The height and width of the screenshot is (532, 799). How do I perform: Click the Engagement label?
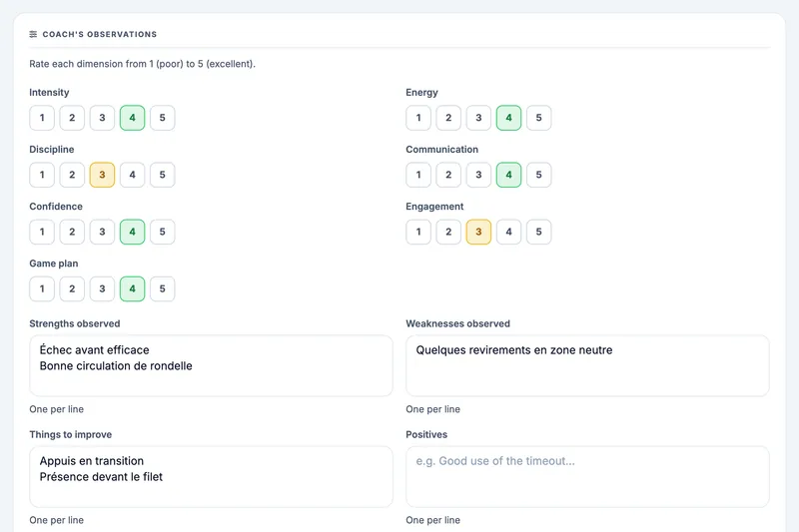(434, 207)
